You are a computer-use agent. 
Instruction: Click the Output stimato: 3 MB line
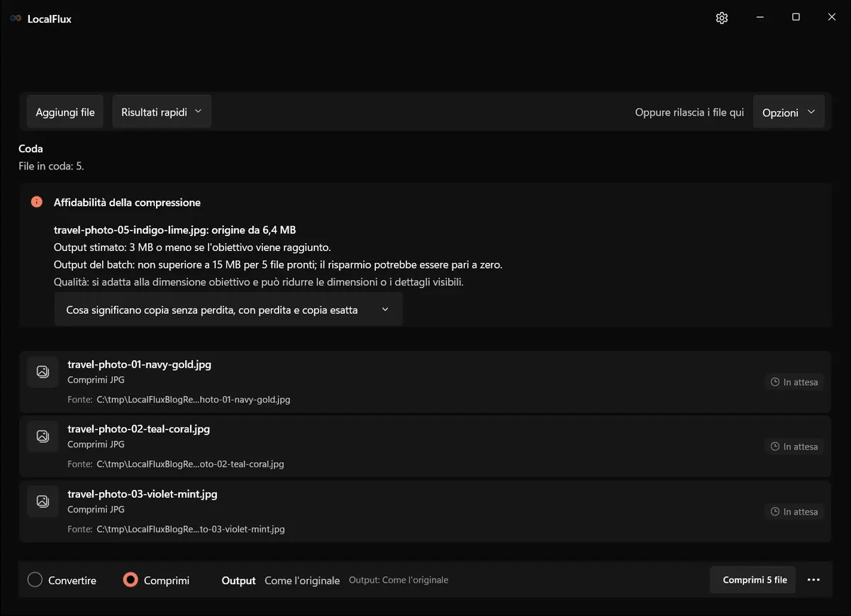pos(192,247)
